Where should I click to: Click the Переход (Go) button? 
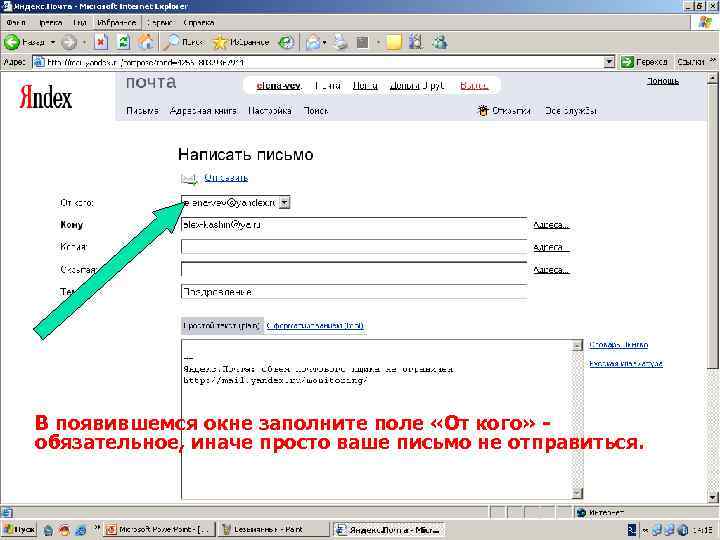click(644, 62)
